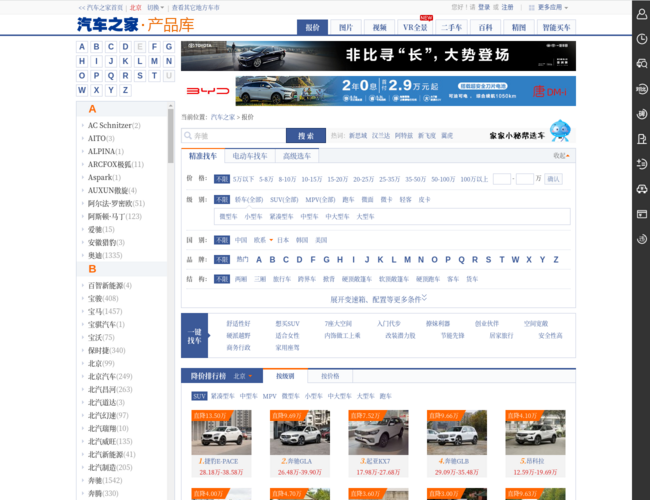
Task: Click the 降 price-drop icon in sidebar
Action: [641, 114]
